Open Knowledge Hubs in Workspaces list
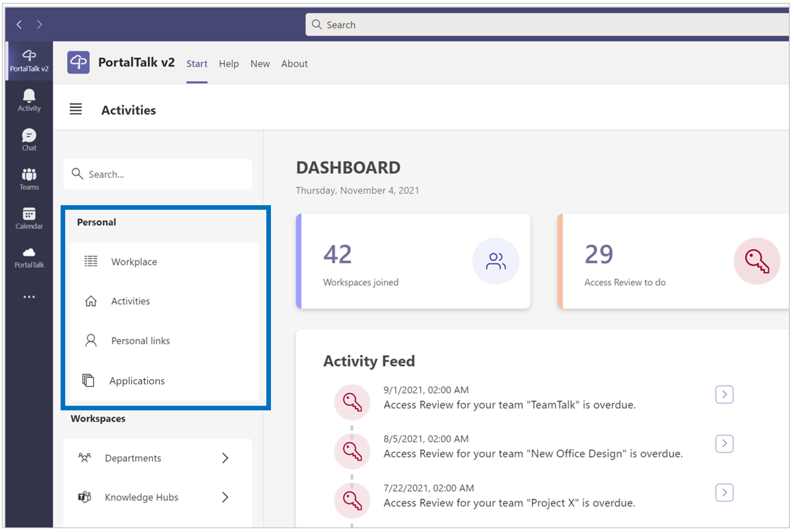The width and height of the screenshot is (794, 532). [x=158, y=497]
